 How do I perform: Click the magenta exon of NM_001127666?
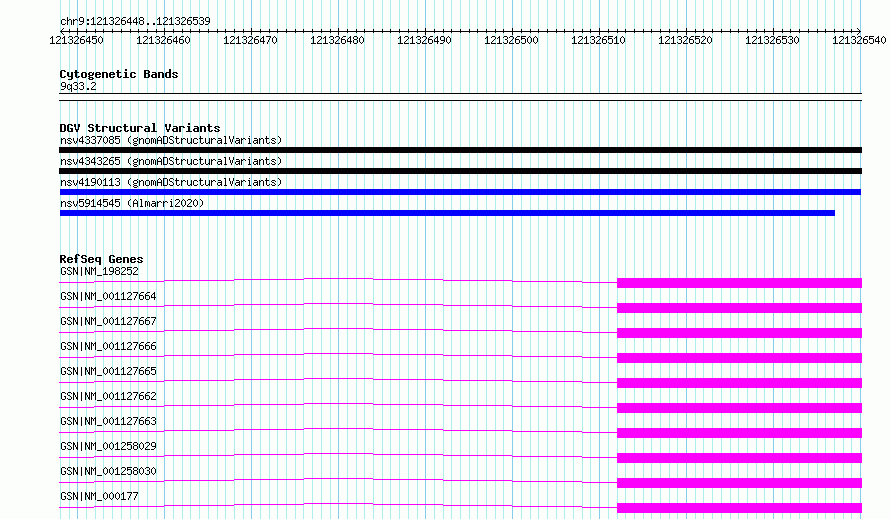[740, 358]
